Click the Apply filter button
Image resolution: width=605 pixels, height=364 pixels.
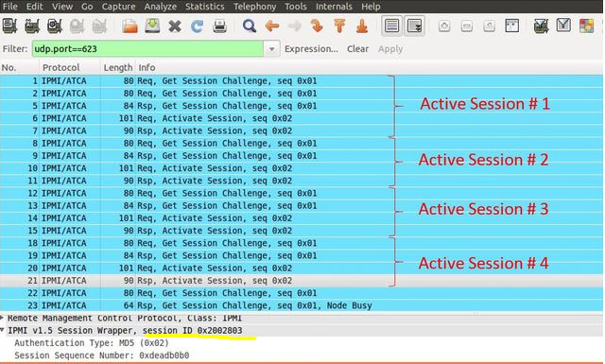pos(390,49)
